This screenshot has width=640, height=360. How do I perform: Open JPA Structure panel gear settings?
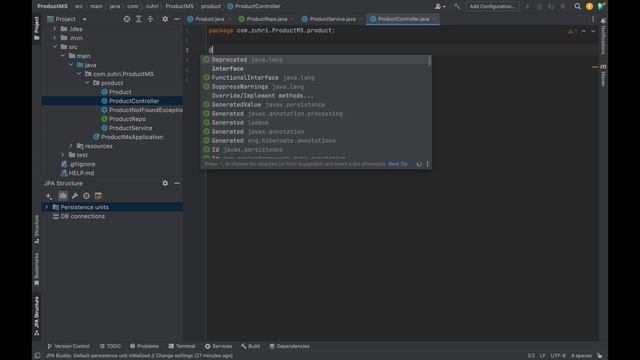[x=165, y=183]
